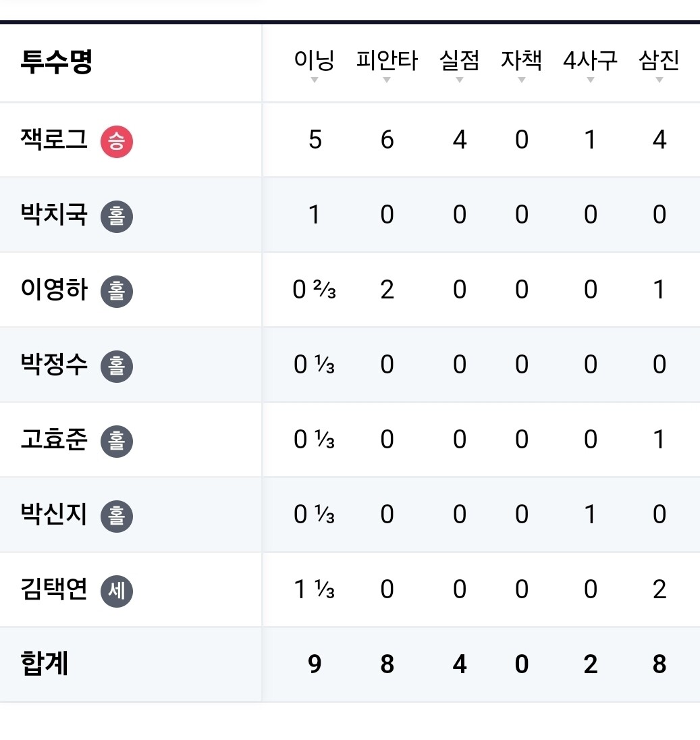The height and width of the screenshot is (740, 700).
Task: Click the 투수명 column header
Action: pos(57,62)
